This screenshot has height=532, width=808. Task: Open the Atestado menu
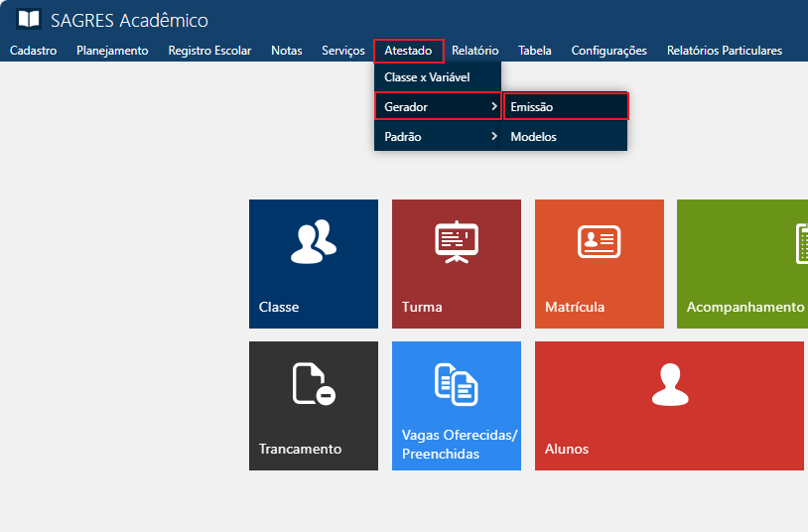(x=408, y=51)
